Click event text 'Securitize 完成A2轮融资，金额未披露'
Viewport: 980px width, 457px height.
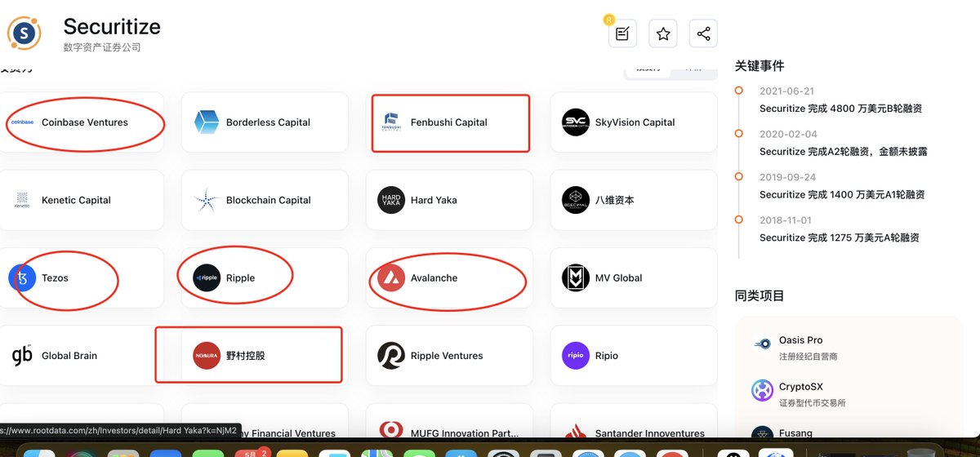[844, 152]
